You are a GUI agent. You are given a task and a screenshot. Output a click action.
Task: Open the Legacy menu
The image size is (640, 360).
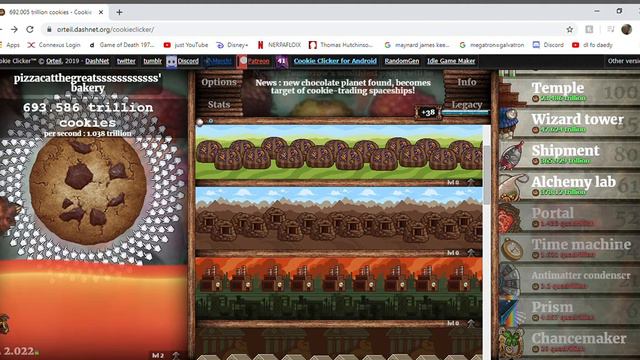click(467, 104)
